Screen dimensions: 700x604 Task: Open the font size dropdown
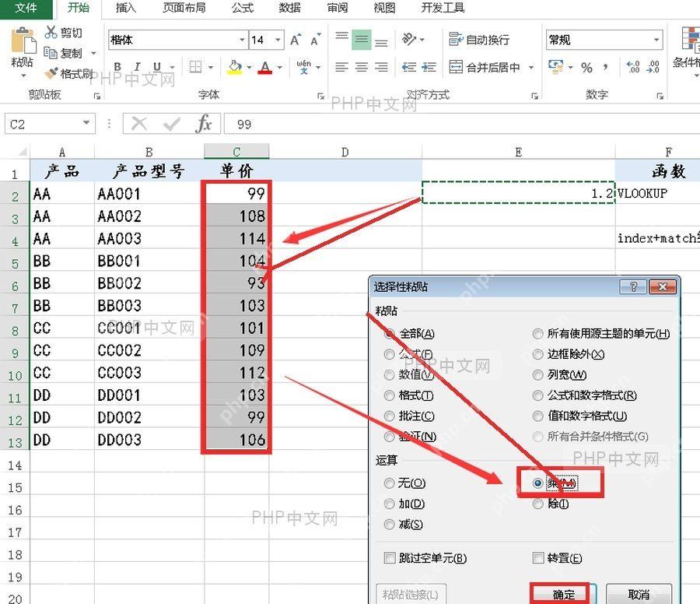pyautogui.click(x=278, y=40)
